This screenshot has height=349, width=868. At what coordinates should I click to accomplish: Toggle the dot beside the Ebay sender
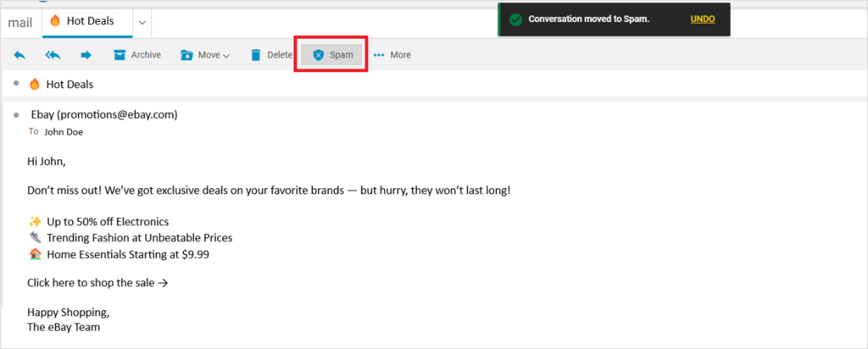click(x=16, y=114)
